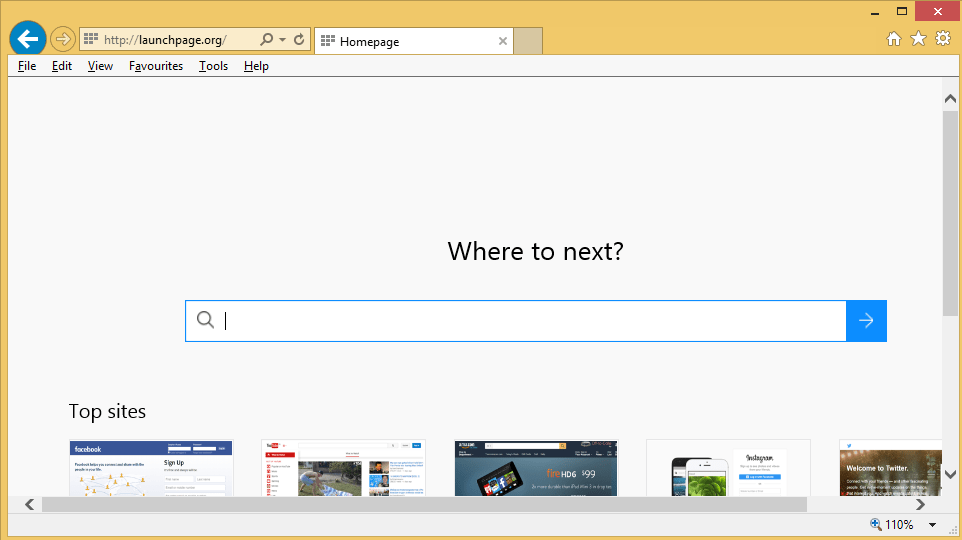Go back with the blue Back arrow
This screenshot has width=962, height=540.
click(28, 39)
